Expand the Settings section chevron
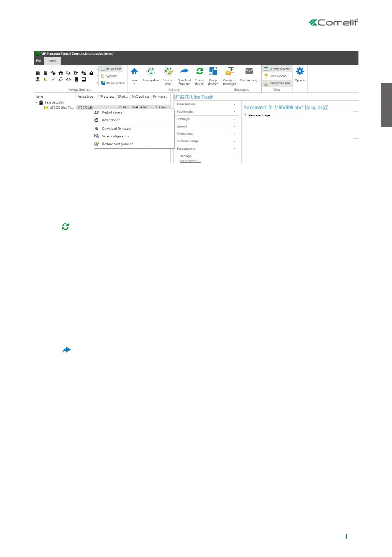 (235, 119)
